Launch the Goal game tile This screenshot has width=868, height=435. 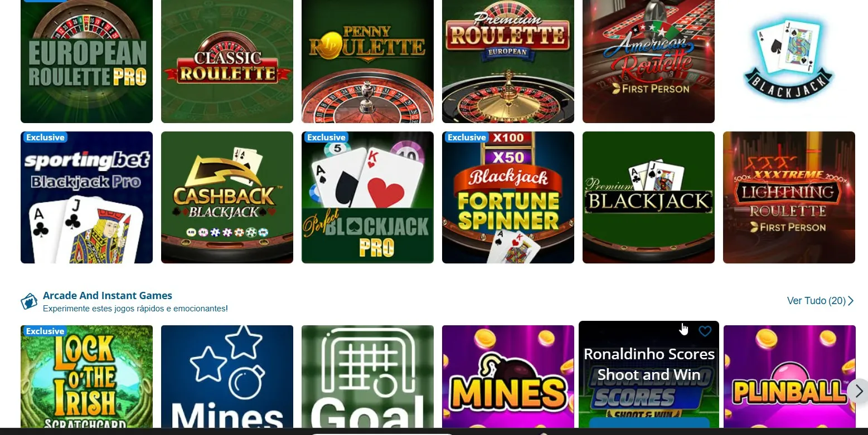coord(367,377)
